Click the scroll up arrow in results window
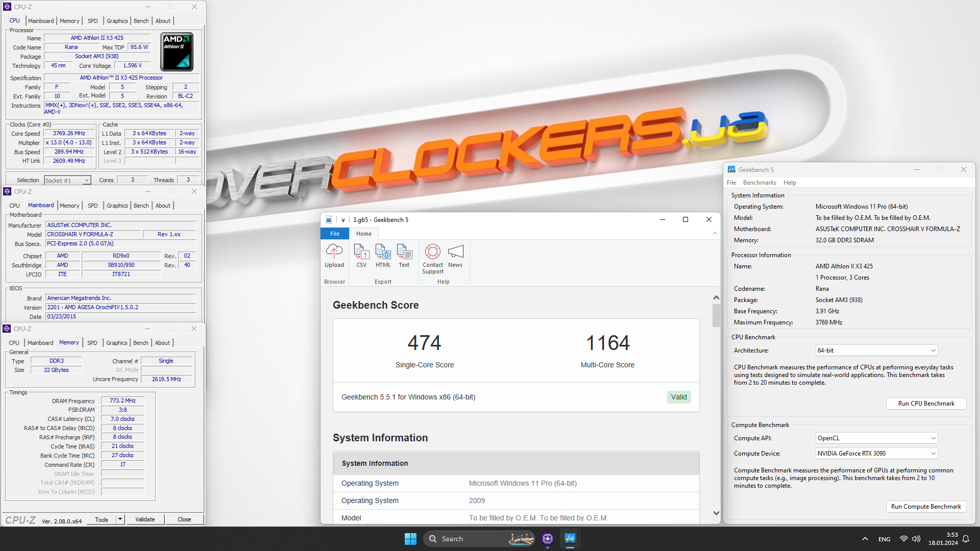Viewport: 980px width, 551px height. tap(716, 297)
